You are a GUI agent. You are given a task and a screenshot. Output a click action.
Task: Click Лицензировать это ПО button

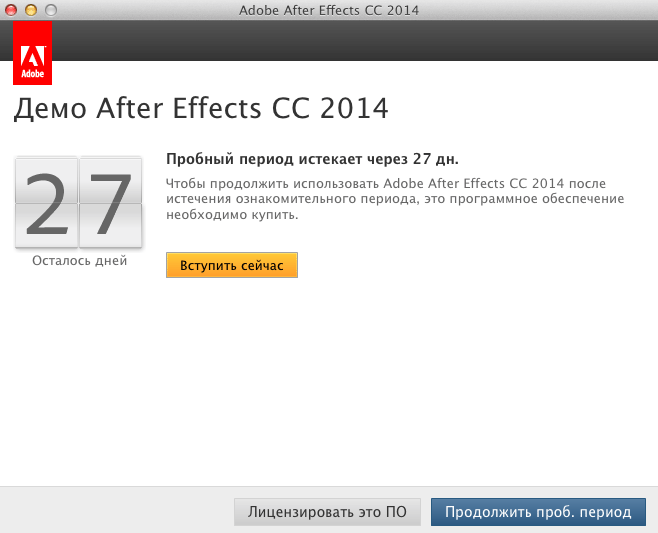click(x=327, y=512)
